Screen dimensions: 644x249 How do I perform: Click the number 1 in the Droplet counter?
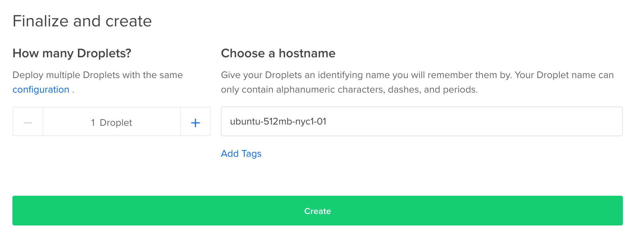coord(93,123)
